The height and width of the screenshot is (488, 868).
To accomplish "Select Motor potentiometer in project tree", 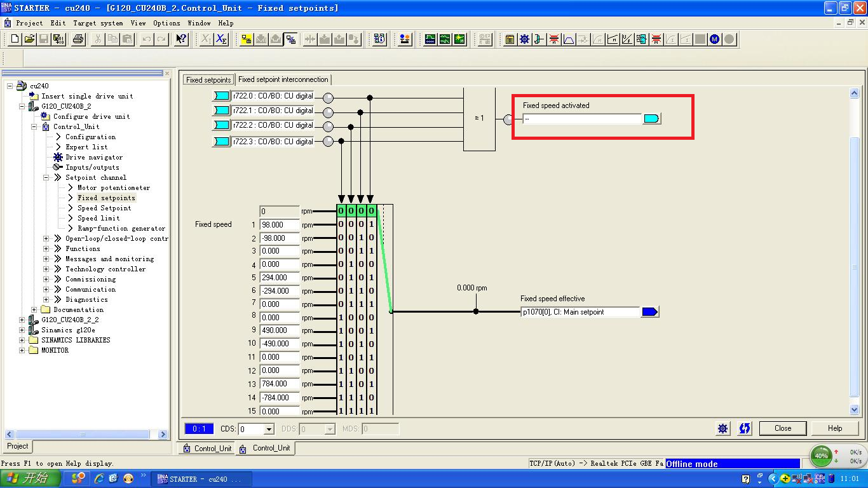I will pos(114,187).
